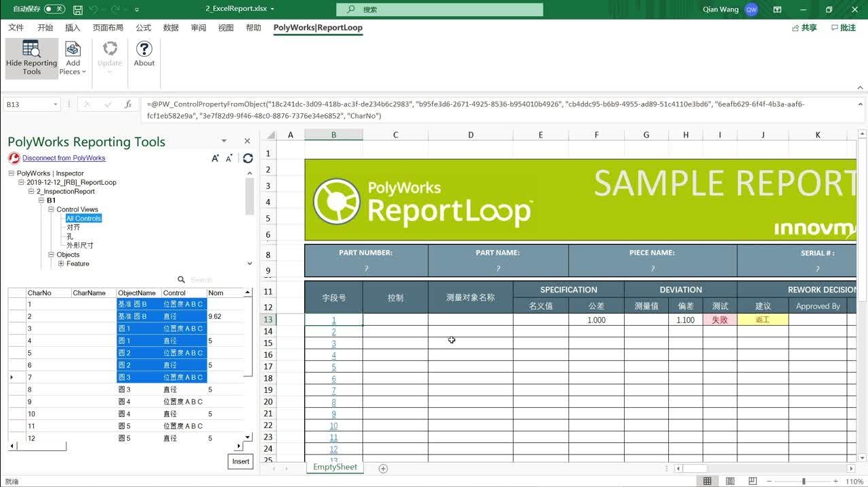Toggle the AutoSave switch
This screenshot has width=868, height=487.
coord(54,9)
